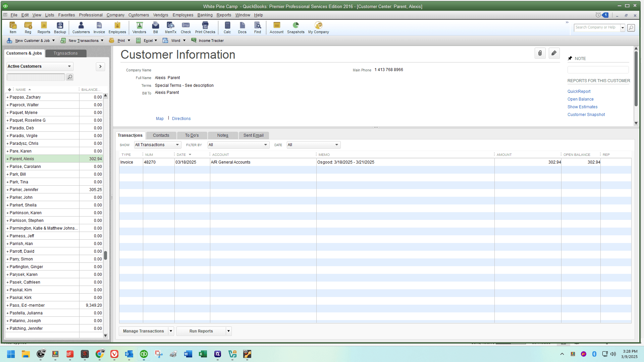Screen dimensions: 644x362
Task: Switch to the Notes tab
Action: coord(223,135)
